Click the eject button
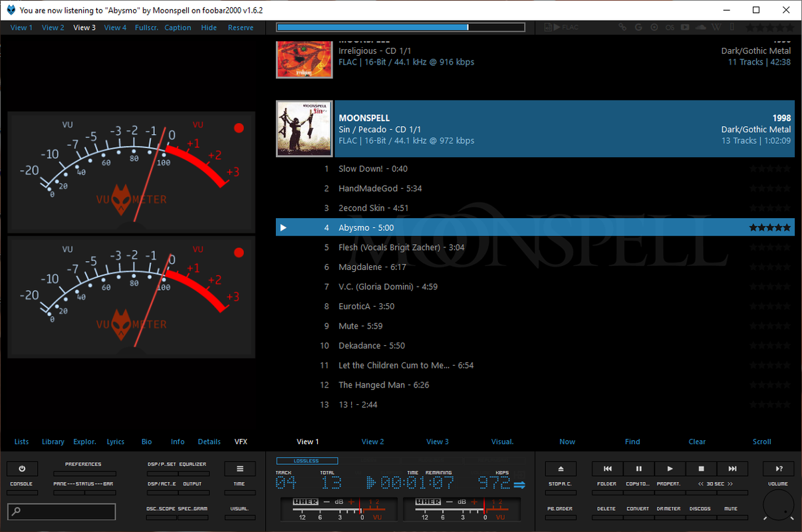 [x=561, y=469]
